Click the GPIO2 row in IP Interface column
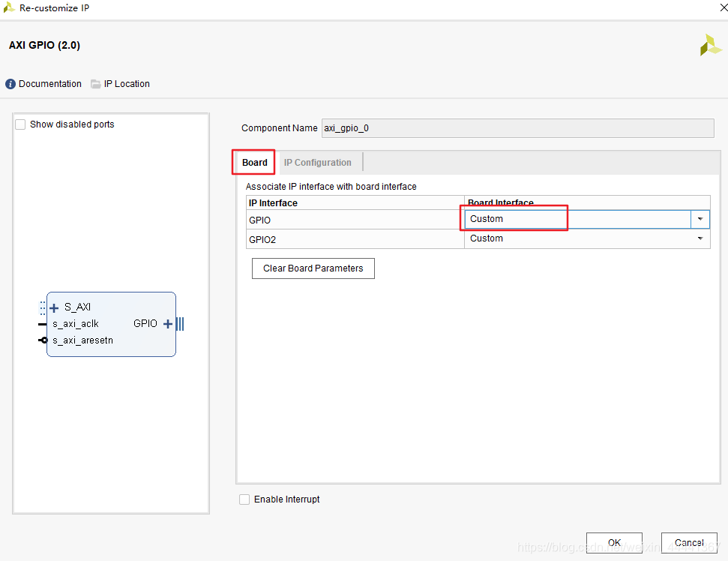The height and width of the screenshot is (561, 728). pos(355,239)
